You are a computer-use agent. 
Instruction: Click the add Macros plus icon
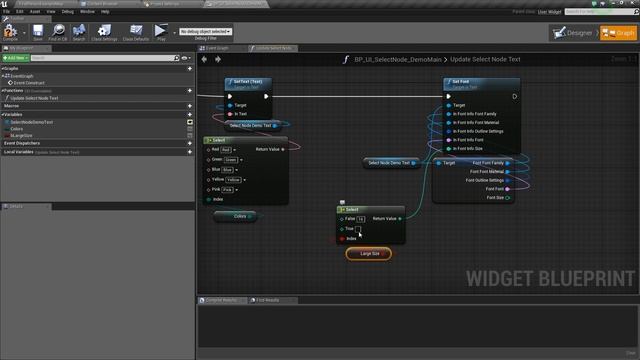point(190,106)
